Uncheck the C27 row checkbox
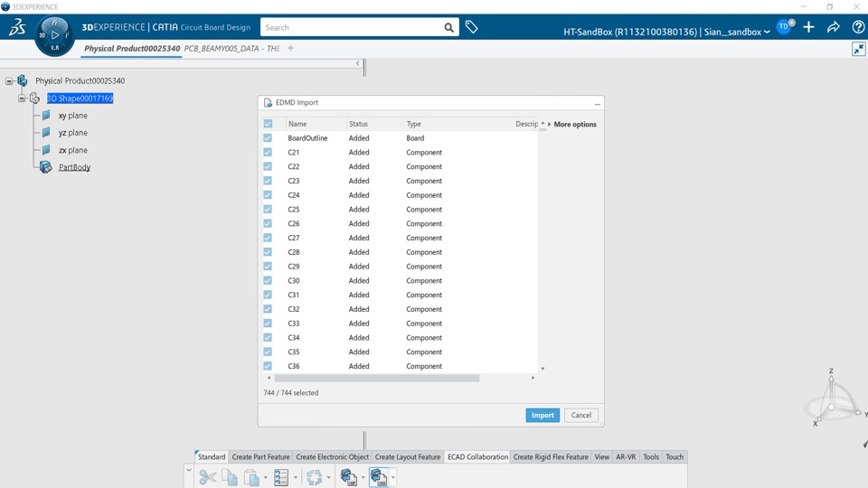Viewport: 868px width, 488px height. 268,238
